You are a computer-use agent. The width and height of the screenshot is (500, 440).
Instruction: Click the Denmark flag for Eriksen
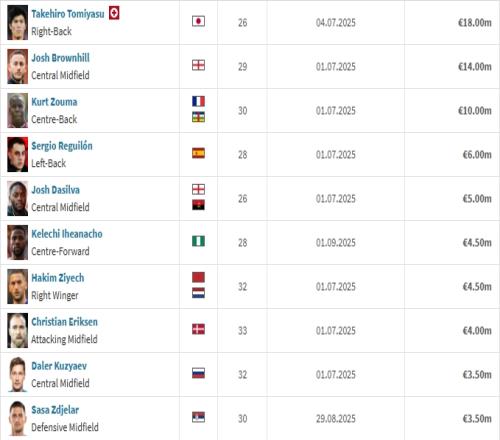pos(198,329)
